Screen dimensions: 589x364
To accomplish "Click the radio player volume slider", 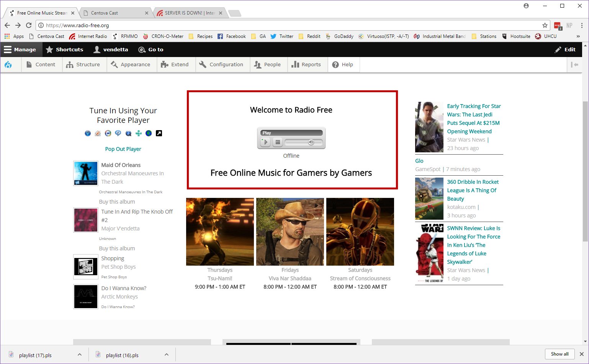I will [x=304, y=142].
